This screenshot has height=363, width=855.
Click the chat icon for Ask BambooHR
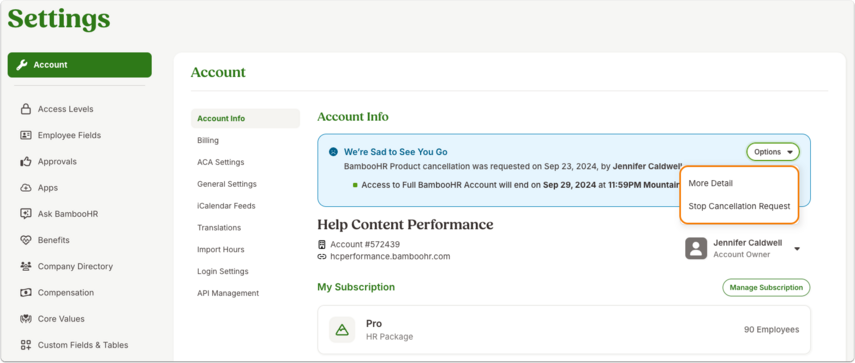[26, 214]
